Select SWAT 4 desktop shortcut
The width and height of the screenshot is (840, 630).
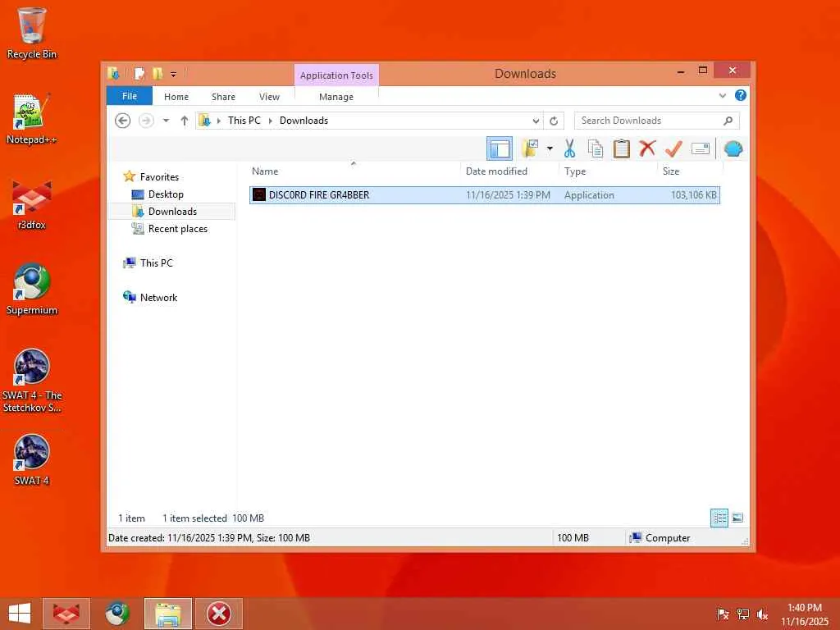pos(32,460)
